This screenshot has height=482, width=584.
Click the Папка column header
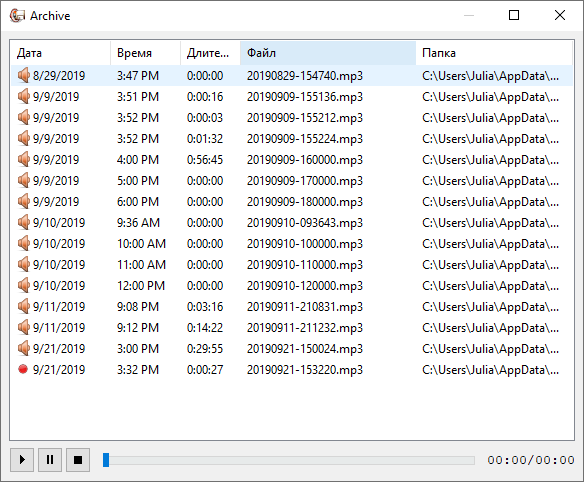pos(494,53)
